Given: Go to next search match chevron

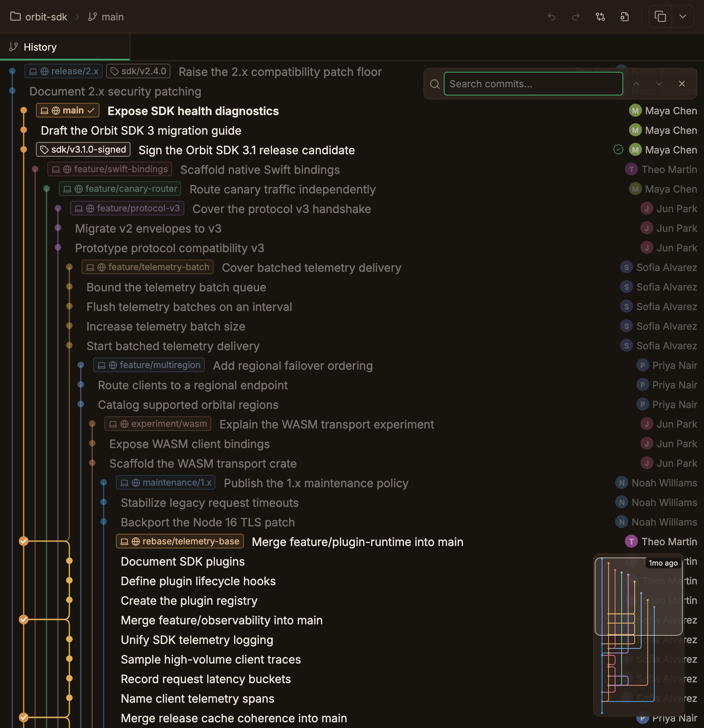Looking at the screenshot, I should point(659,84).
